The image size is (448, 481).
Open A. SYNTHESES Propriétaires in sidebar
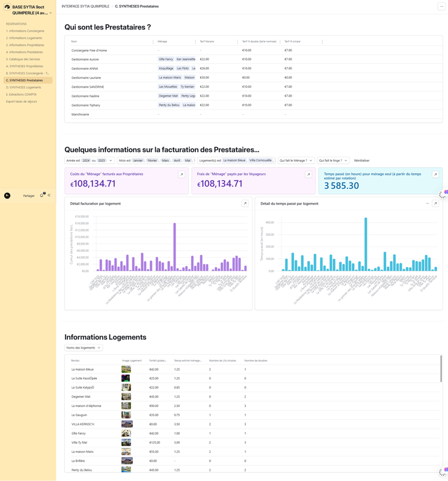[x=25, y=66]
